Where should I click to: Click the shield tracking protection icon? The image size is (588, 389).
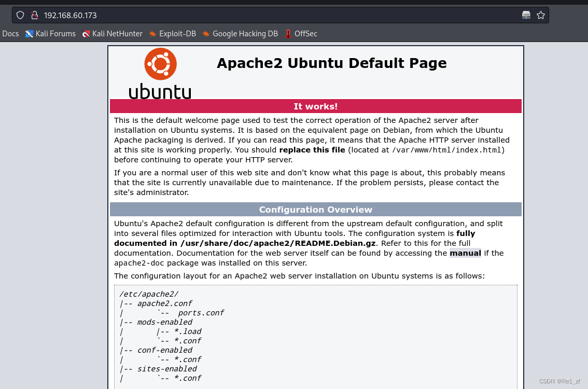[20, 16]
